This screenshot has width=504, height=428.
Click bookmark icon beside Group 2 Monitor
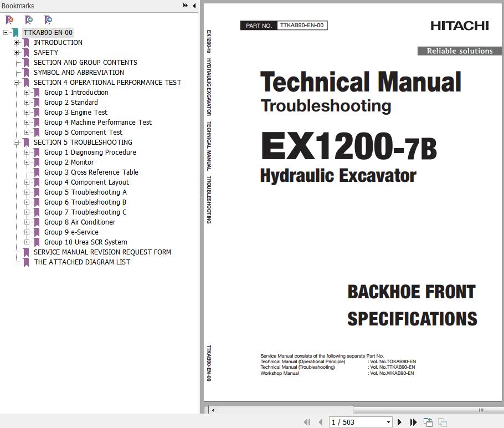37,162
